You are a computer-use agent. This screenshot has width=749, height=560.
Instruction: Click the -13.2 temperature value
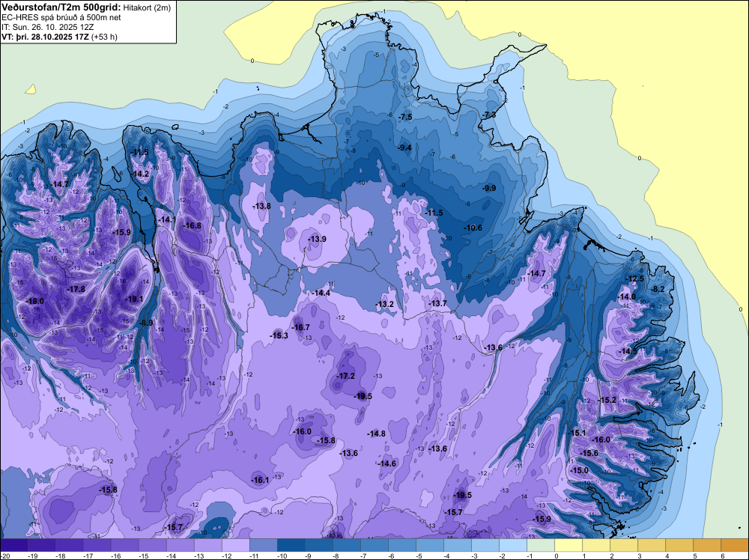tap(384, 304)
